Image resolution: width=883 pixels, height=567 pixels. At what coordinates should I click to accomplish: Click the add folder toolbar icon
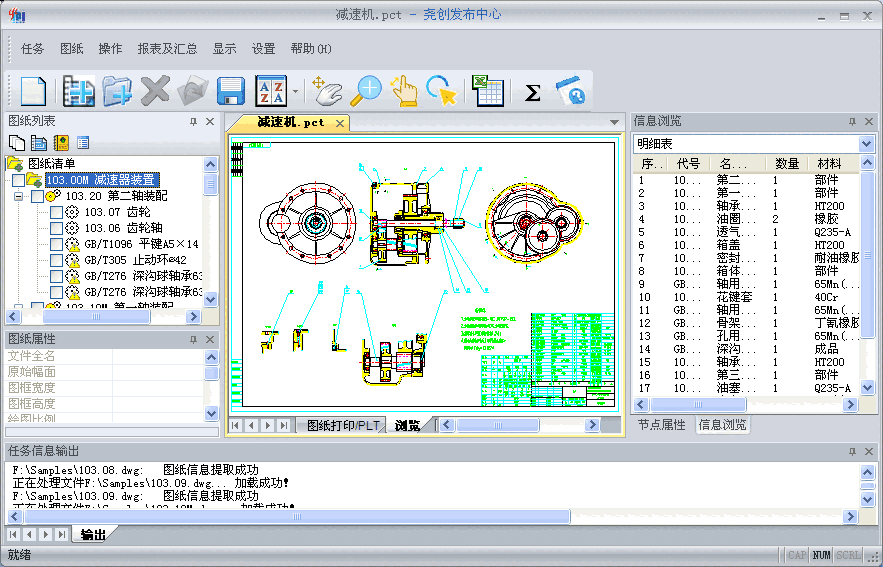coord(117,91)
